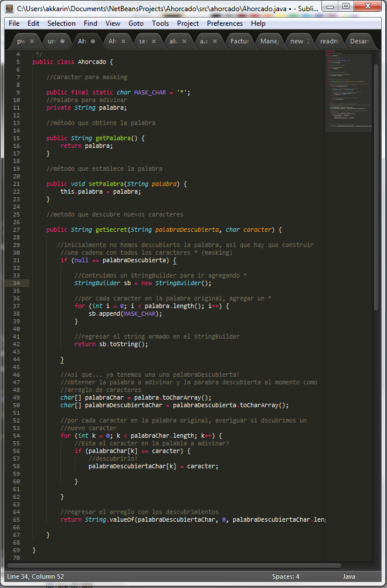Click 'getSecret' method name on line 27
This screenshot has height=588, width=387.
[x=111, y=229]
